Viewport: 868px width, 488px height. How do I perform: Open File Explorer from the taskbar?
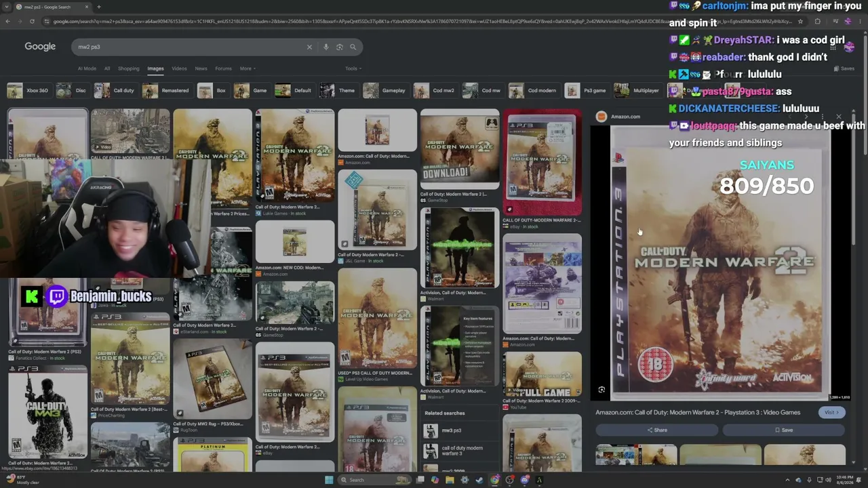[450, 480]
